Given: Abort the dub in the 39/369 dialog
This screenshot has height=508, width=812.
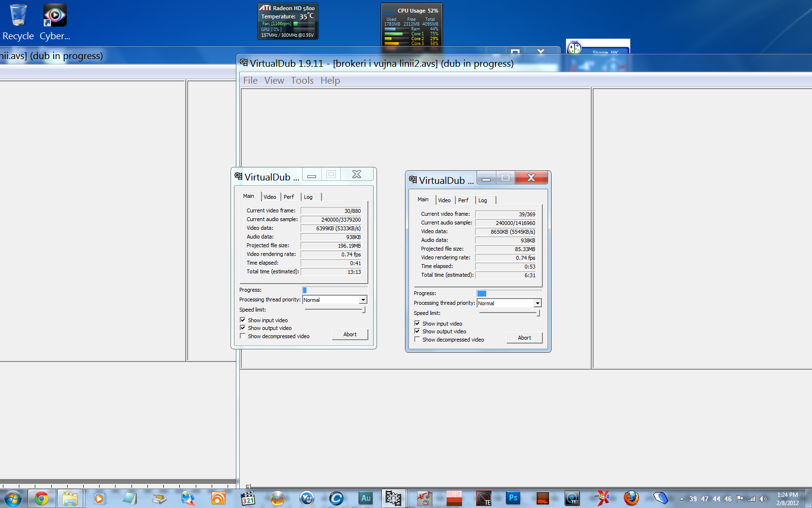Looking at the screenshot, I should (x=524, y=338).
